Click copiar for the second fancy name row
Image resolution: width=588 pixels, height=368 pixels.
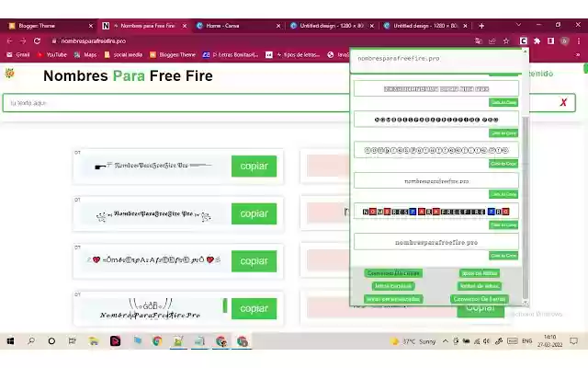[254, 213]
